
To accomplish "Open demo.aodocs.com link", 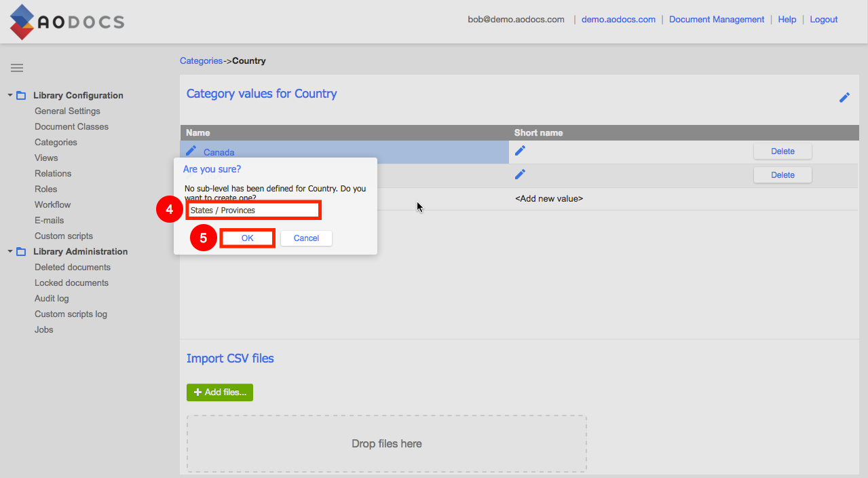I will (x=618, y=20).
